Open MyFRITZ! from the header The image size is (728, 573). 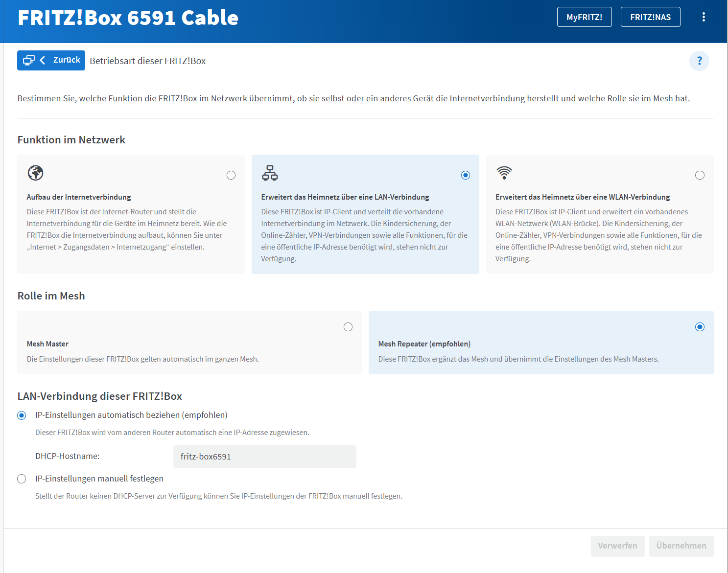click(x=585, y=17)
